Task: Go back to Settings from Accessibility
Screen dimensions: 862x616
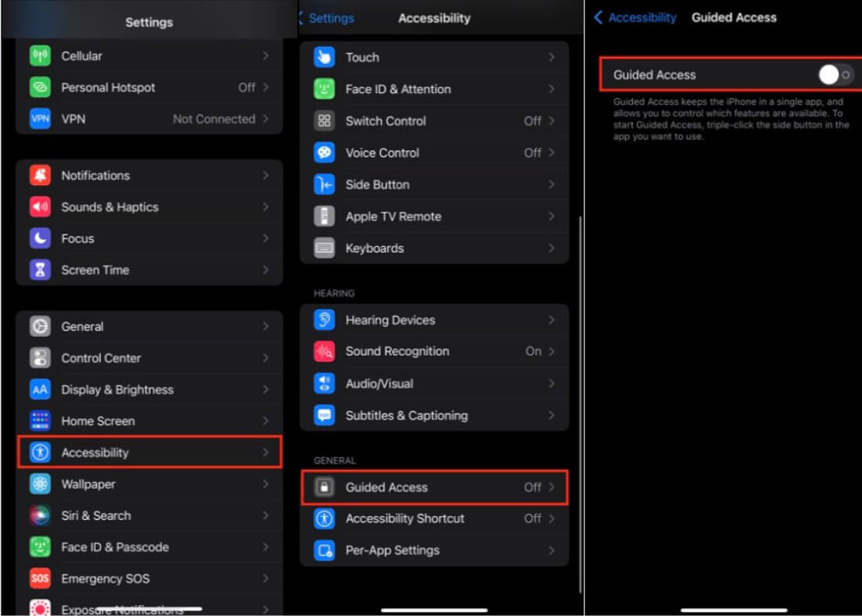Action: point(327,18)
